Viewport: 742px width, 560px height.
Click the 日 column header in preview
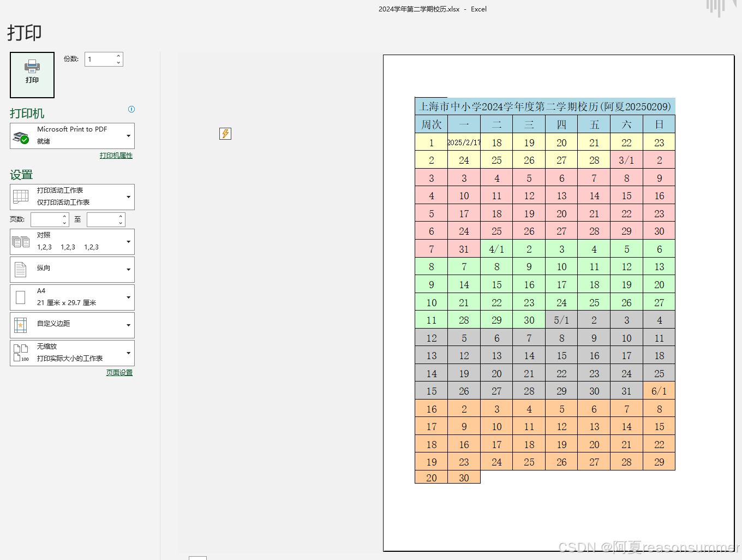tap(659, 124)
